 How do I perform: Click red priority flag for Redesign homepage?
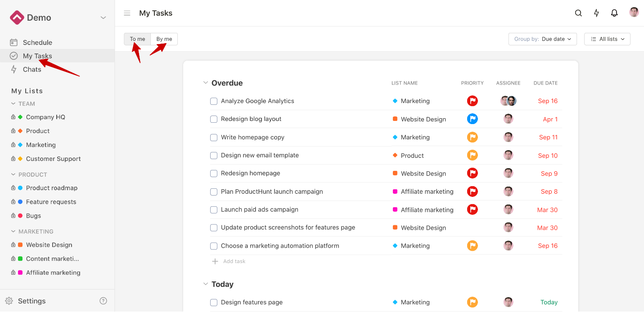tap(472, 173)
